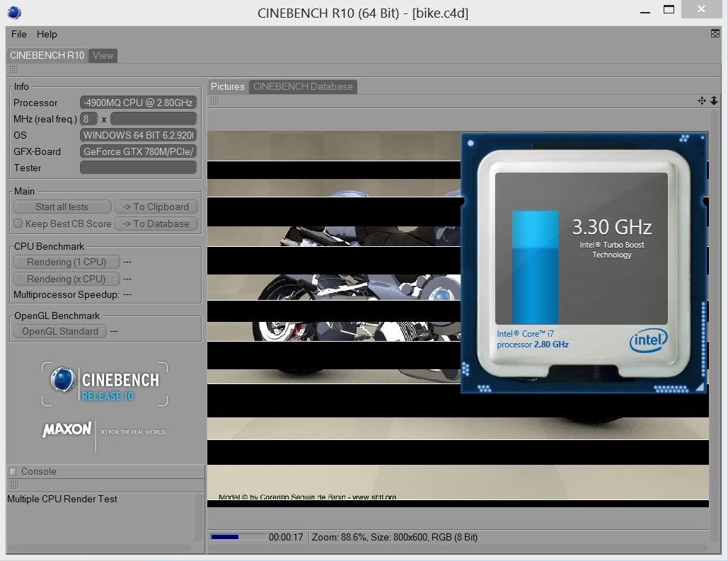Image resolution: width=728 pixels, height=561 pixels.
Task: Run the OpenGL Standard benchmark
Action: point(60,331)
